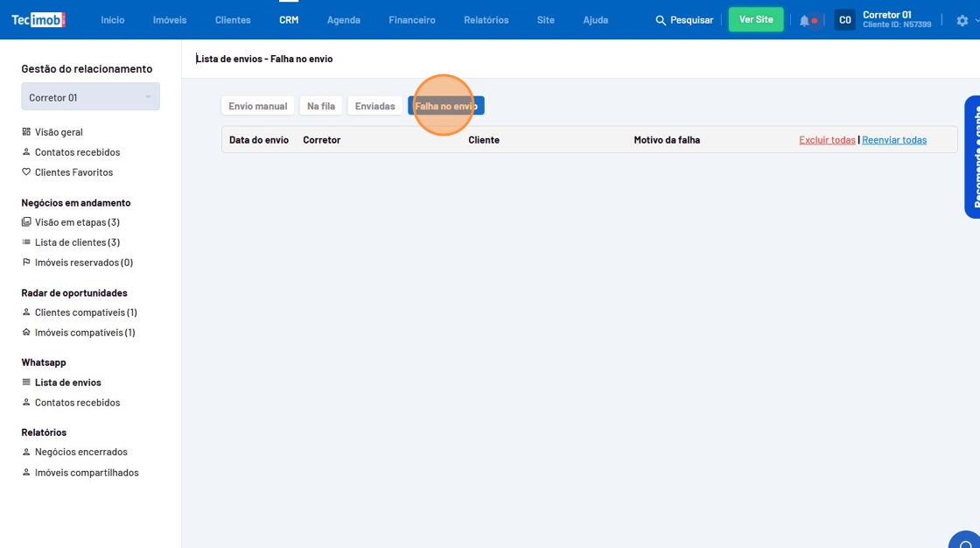Click the Reenviar todas link

(x=894, y=140)
